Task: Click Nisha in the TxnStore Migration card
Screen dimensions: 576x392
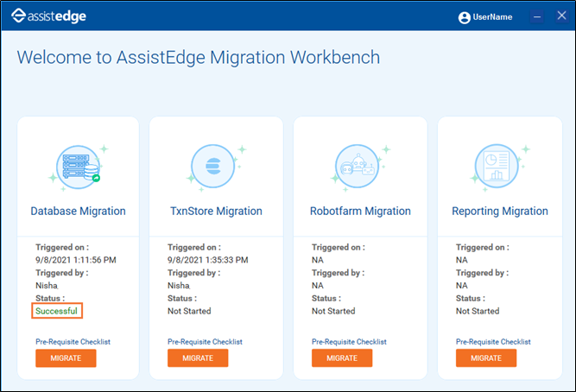Action: 179,286
